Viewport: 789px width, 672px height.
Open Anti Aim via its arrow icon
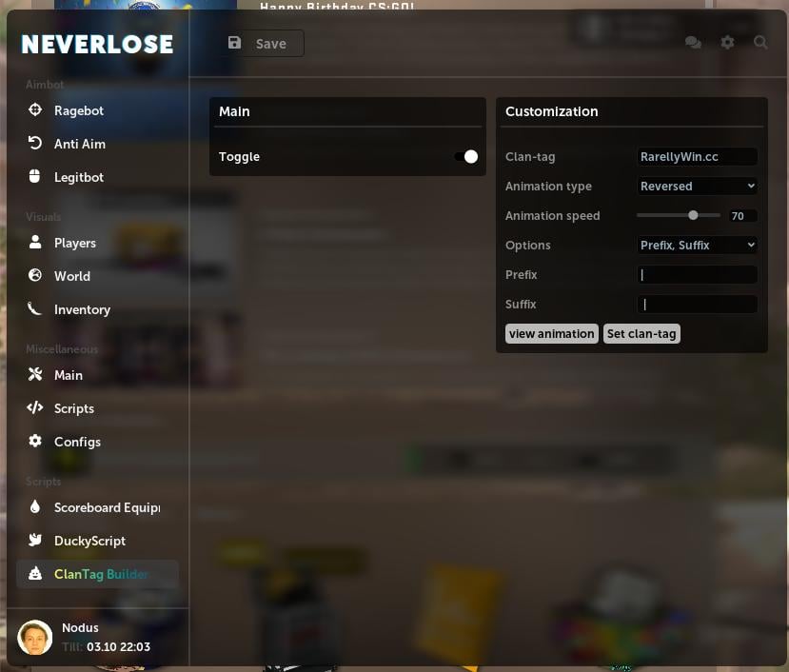point(35,144)
